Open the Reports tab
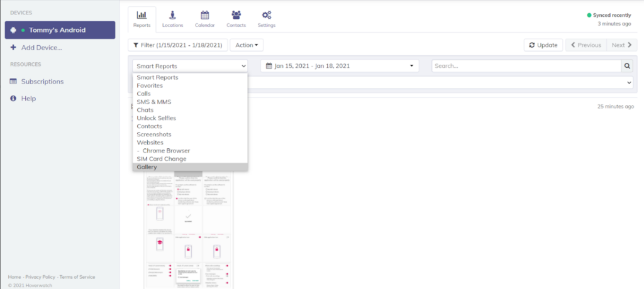This screenshot has height=289, width=644. tap(142, 19)
